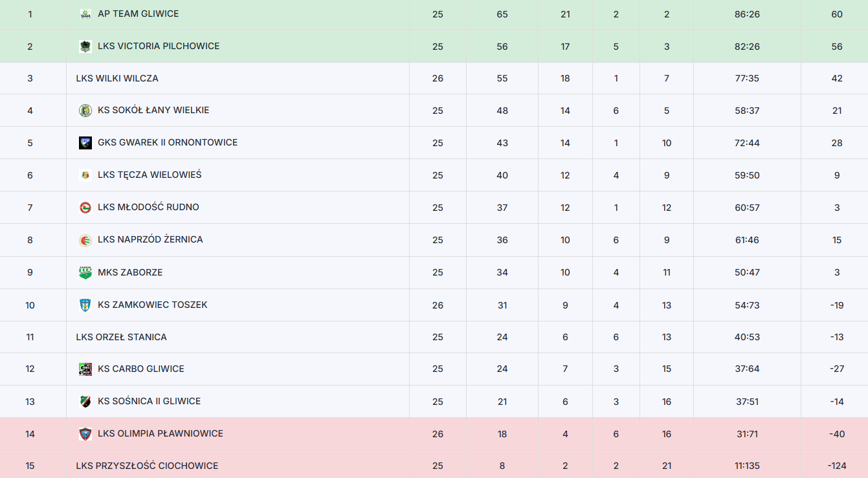The height and width of the screenshot is (478, 868).
Task: Click the 11:135 goals cell in last row
Action: pyautogui.click(x=747, y=466)
